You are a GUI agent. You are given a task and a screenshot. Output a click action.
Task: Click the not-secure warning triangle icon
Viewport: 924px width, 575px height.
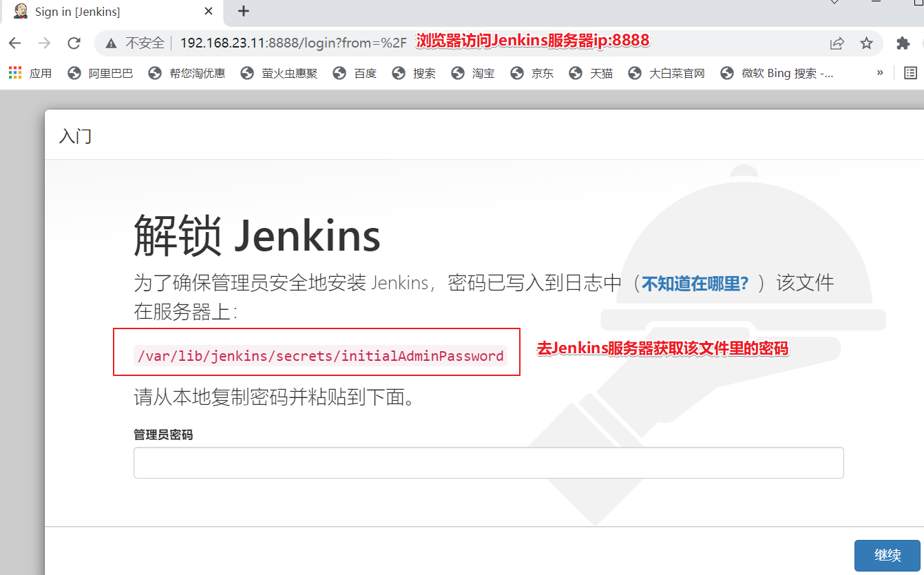[112, 43]
